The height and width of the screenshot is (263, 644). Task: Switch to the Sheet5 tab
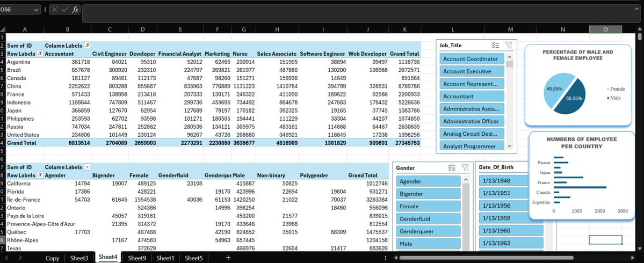click(x=193, y=258)
